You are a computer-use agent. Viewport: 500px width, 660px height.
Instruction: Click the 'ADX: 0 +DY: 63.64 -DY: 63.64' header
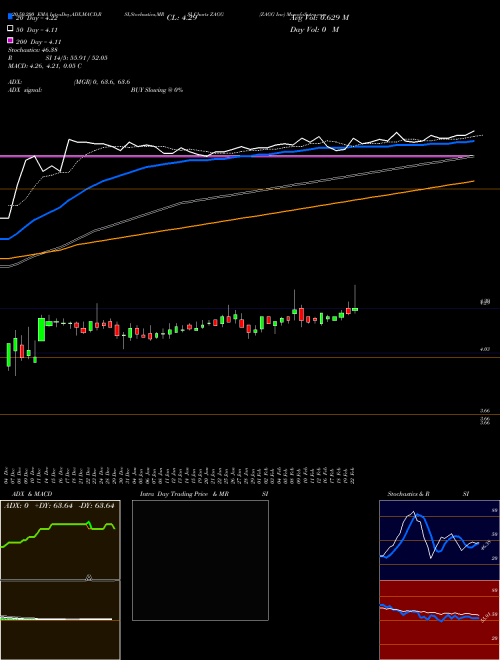(x=59, y=506)
